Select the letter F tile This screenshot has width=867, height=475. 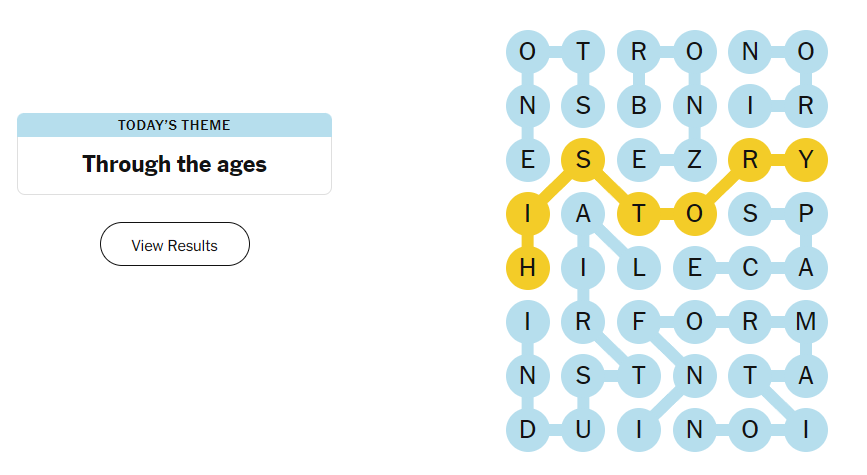coord(639,323)
